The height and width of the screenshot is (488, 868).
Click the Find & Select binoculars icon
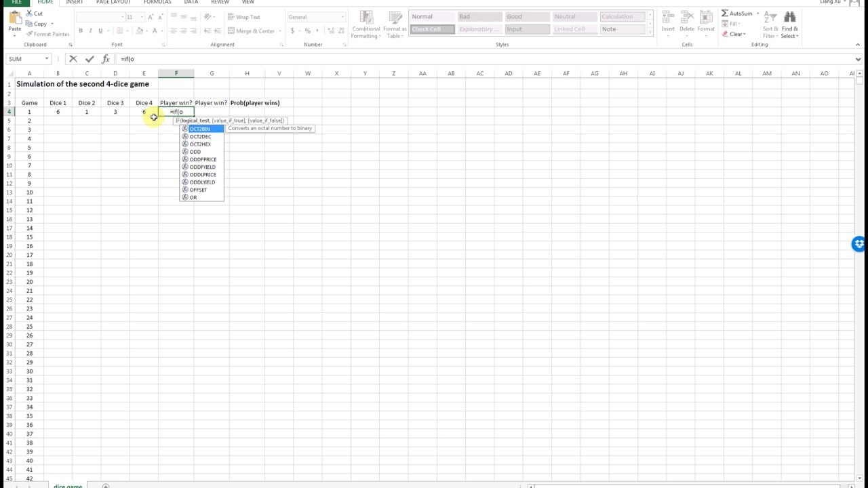point(789,18)
